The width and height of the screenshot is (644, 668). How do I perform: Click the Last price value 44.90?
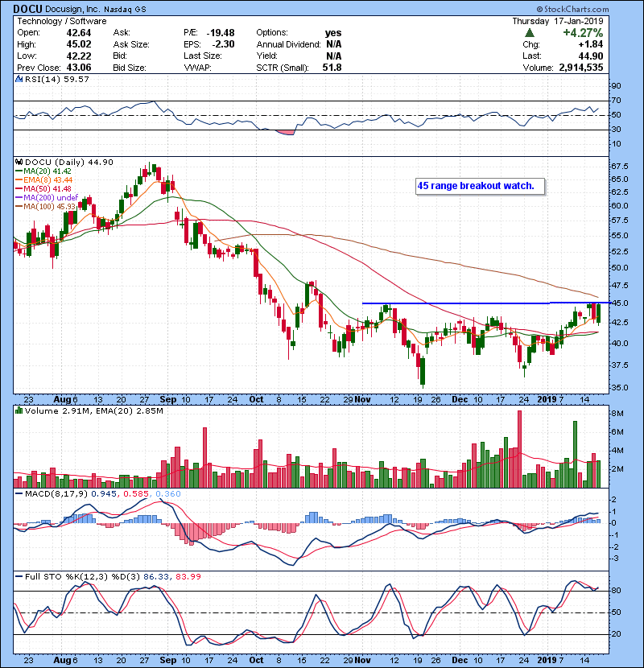591,56
